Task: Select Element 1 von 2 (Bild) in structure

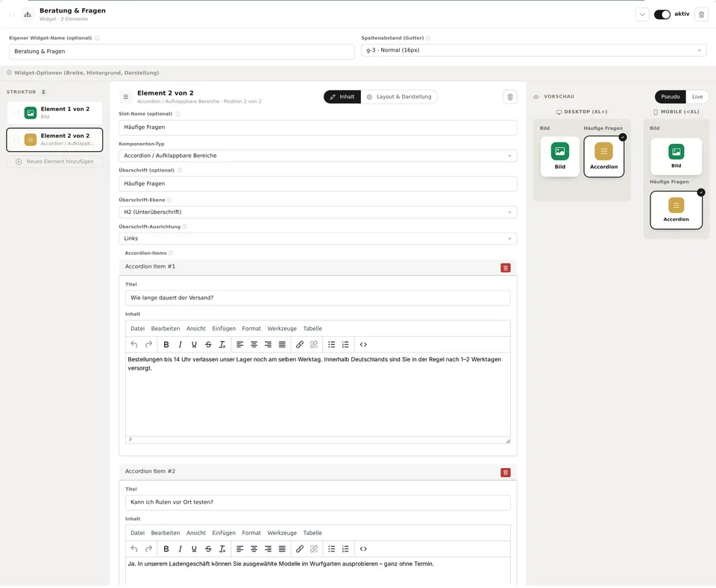Action: [x=54, y=113]
